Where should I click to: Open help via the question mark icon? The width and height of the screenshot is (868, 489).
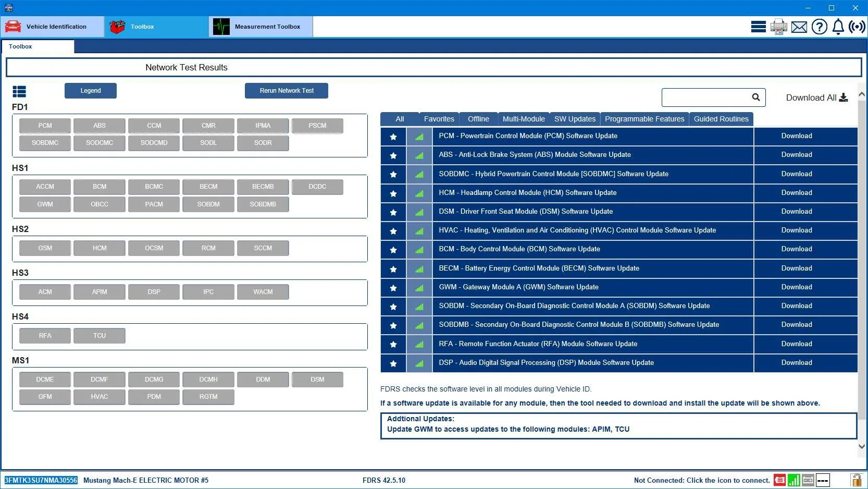[x=820, y=27]
